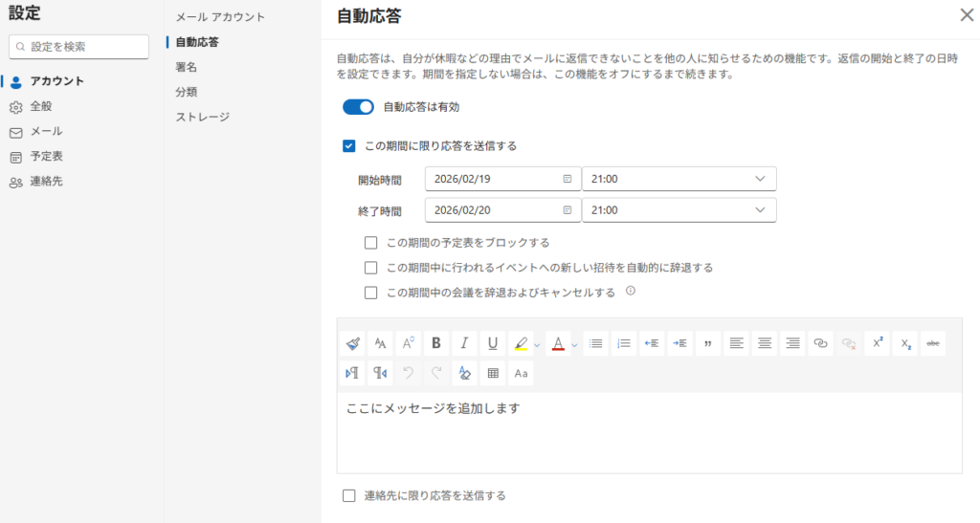
Task: Toggle bold formatting in the editor
Action: click(x=436, y=343)
